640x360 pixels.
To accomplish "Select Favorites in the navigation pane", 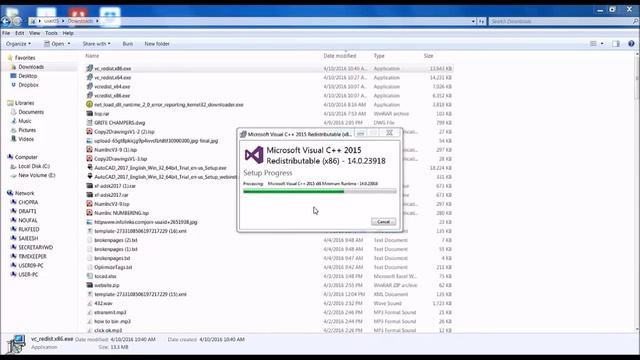I will point(24,58).
